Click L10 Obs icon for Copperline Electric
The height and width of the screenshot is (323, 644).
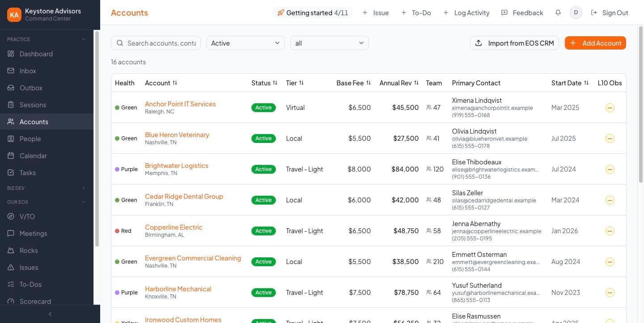point(610,231)
